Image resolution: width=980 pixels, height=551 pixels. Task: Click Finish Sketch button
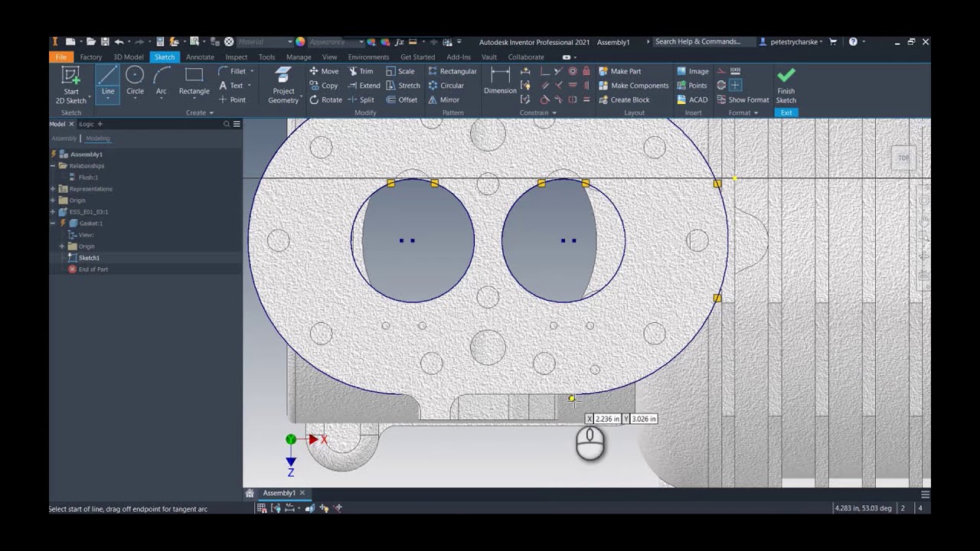click(x=786, y=85)
